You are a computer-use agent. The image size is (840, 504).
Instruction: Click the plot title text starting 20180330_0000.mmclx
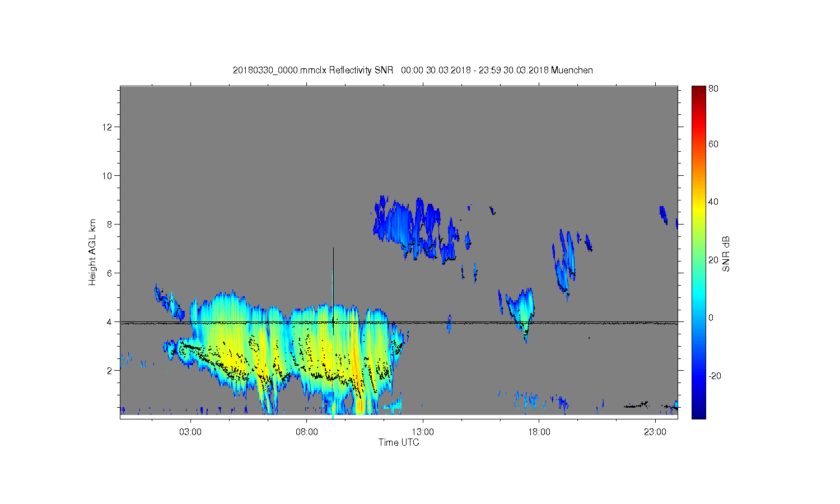pos(413,70)
